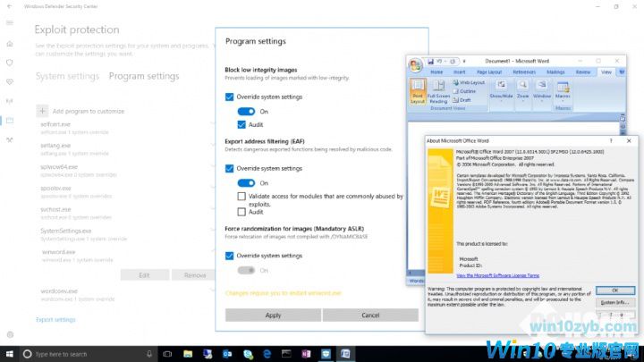The image size is (644, 362).
Task: Uncheck Override system settings for low integrity images
Action: pos(230,95)
